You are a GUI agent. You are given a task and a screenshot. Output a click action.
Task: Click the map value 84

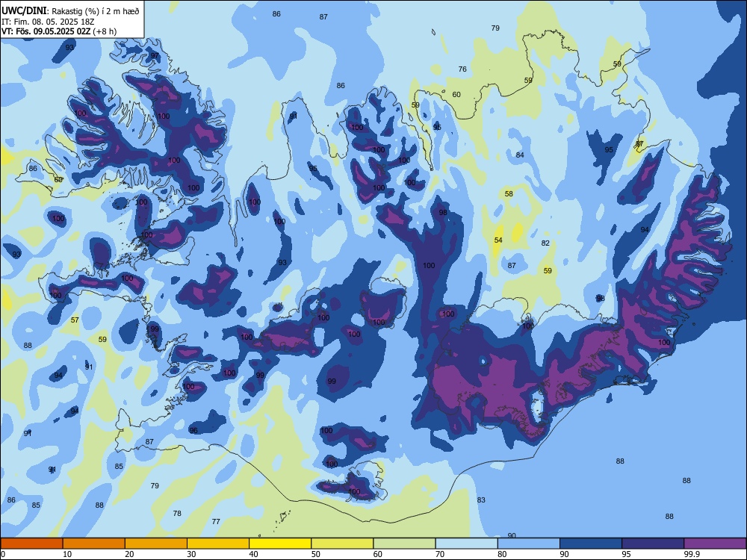(x=520, y=155)
